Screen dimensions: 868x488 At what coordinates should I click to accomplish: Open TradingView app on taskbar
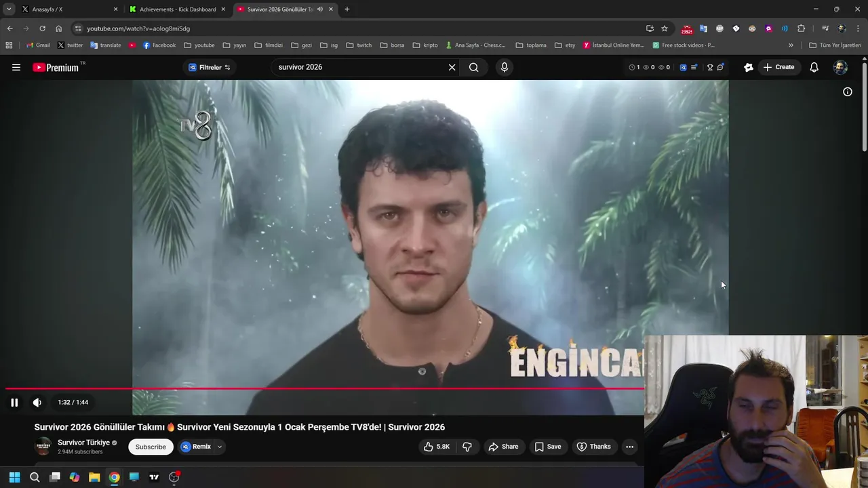[x=154, y=477]
